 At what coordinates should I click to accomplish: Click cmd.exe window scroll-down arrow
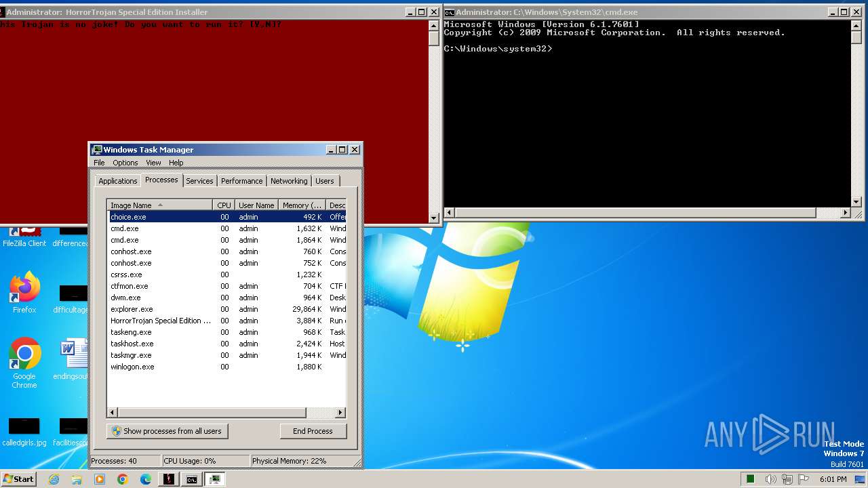[856, 202]
